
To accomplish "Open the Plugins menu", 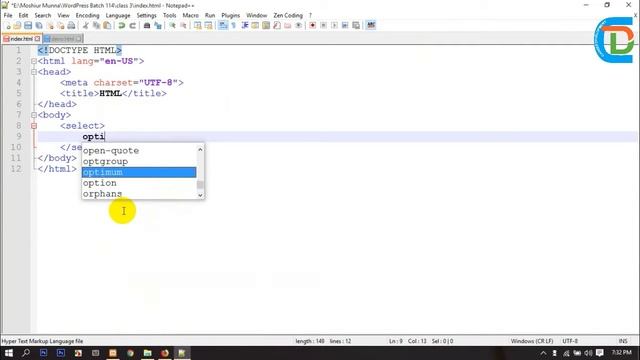I will click(231, 15).
